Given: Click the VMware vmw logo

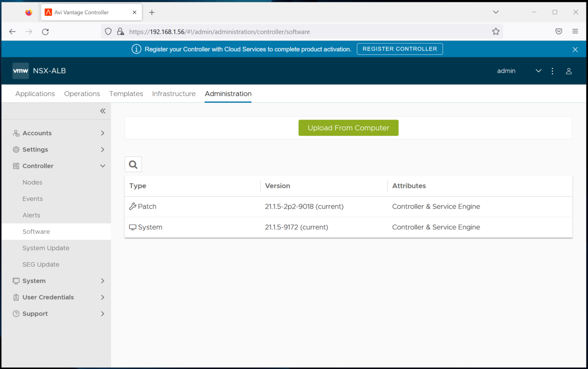Looking at the screenshot, I should 21,71.
